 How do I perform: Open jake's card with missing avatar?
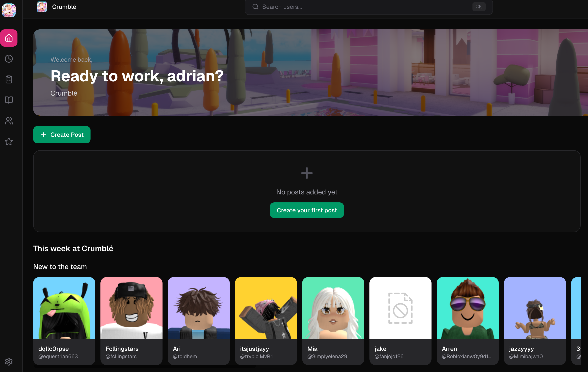point(400,320)
